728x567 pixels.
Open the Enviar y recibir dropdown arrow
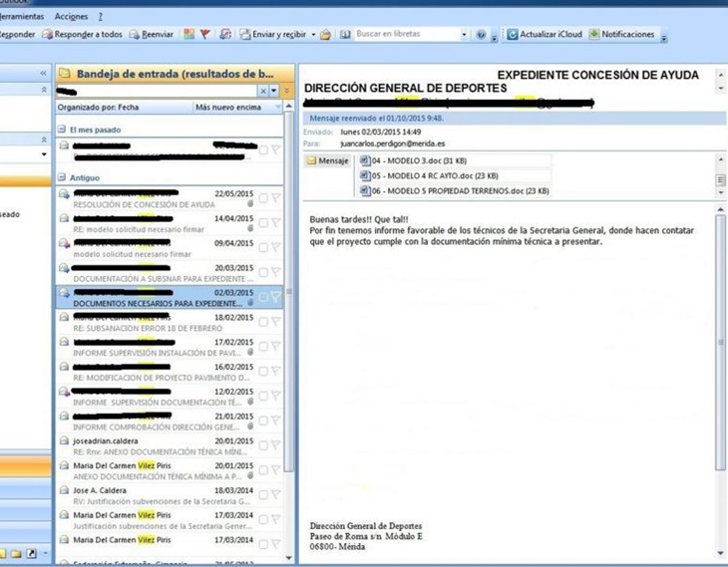coord(313,35)
